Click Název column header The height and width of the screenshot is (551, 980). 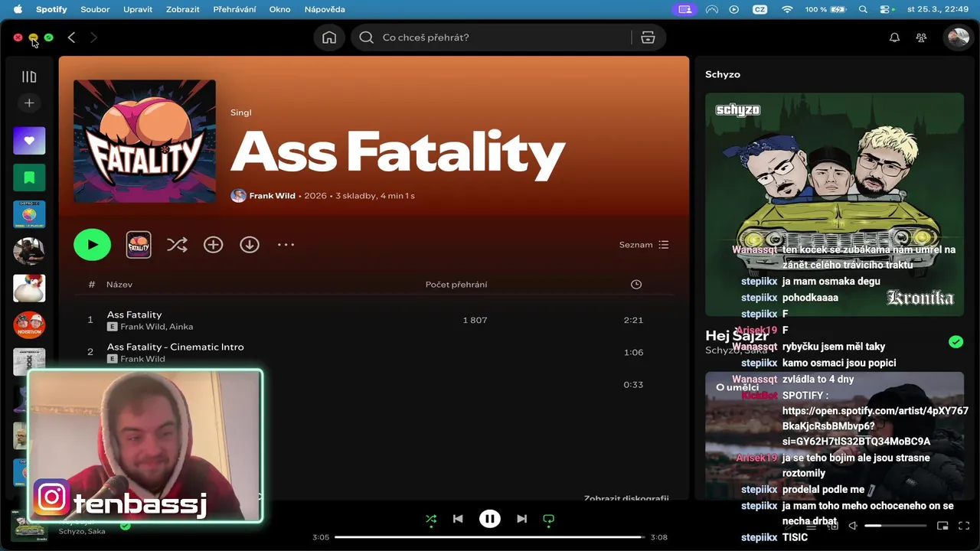[x=119, y=285]
